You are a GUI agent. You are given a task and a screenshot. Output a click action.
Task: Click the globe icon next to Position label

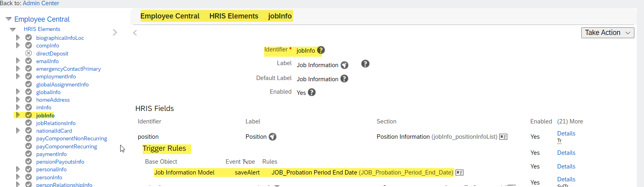[273, 137]
